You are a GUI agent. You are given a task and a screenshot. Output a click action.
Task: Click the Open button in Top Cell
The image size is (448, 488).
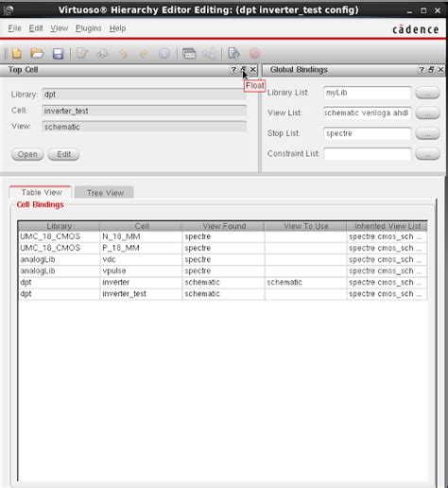click(x=27, y=154)
